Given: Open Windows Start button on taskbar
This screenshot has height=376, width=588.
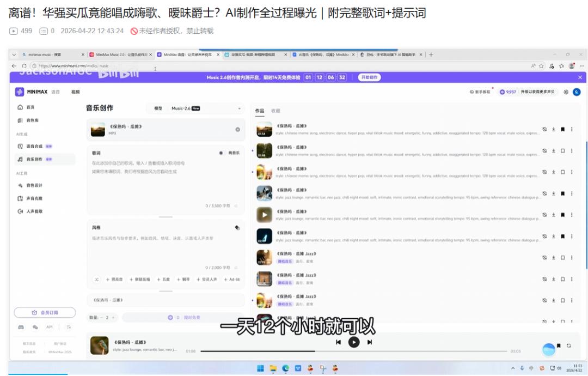Looking at the screenshot, I should pos(260,368).
